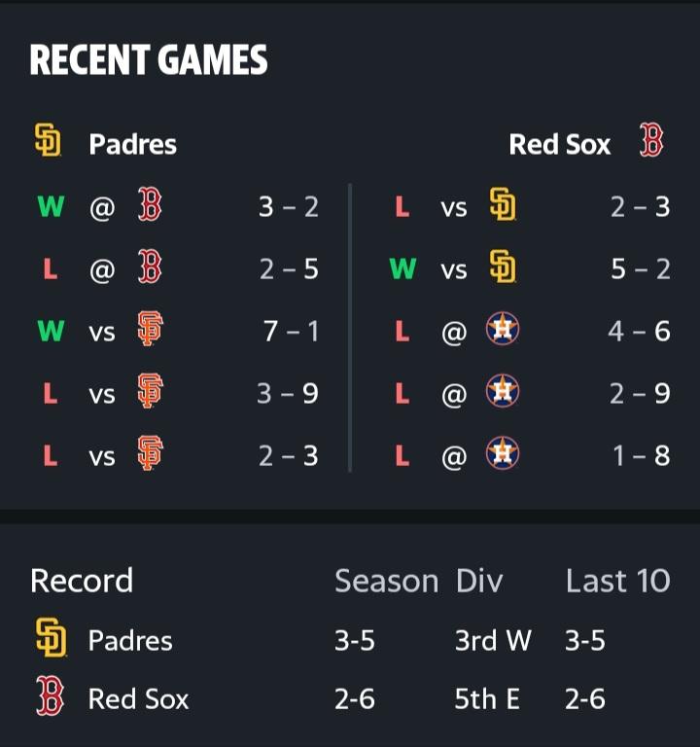Click the Red Sox logo in the Record table
The image size is (700, 747).
tap(49, 697)
